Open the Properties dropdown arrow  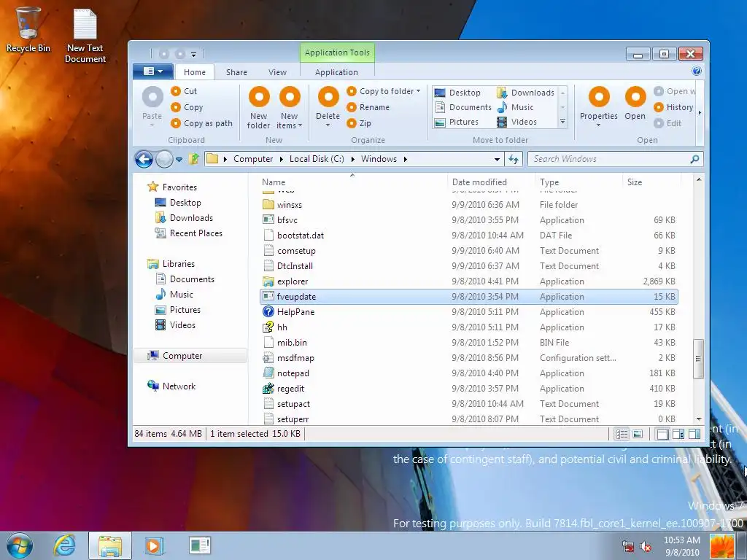[x=599, y=125]
